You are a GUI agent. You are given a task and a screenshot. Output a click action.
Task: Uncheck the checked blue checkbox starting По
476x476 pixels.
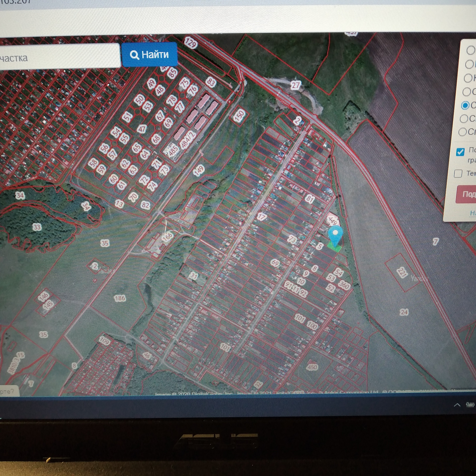coord(460,152)
